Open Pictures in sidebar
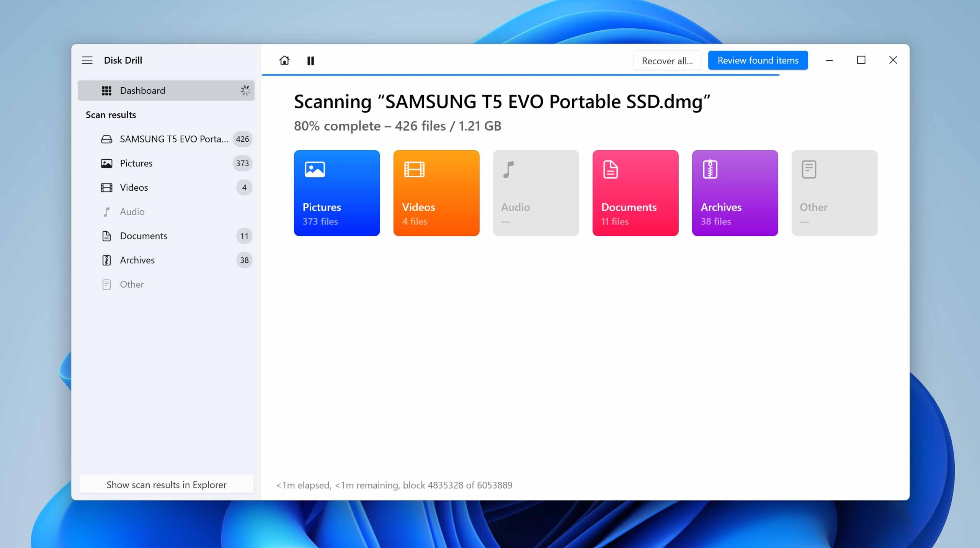Image resolution: width=980 pixels, height=548 pixels. tap(166, 163)
